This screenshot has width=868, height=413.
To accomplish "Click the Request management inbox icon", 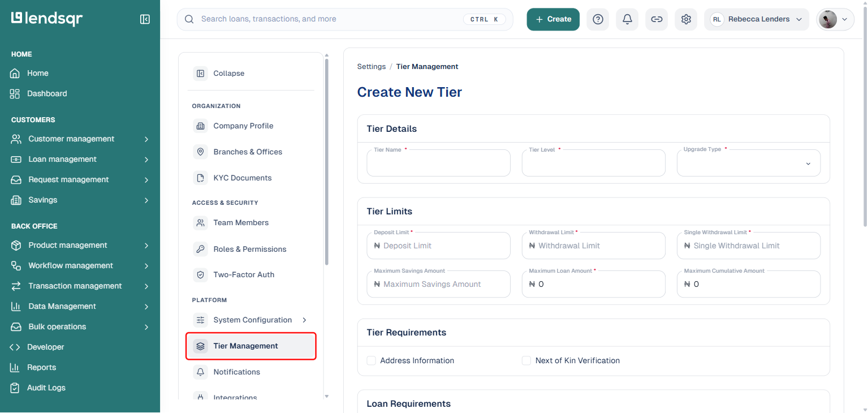I will 16,180.
